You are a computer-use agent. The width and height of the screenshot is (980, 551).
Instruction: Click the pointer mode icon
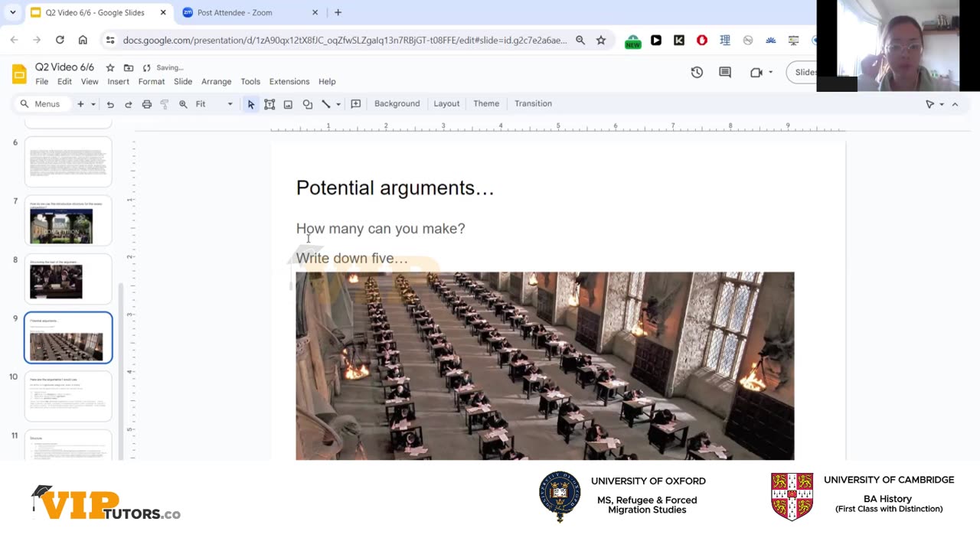point(930,104)
